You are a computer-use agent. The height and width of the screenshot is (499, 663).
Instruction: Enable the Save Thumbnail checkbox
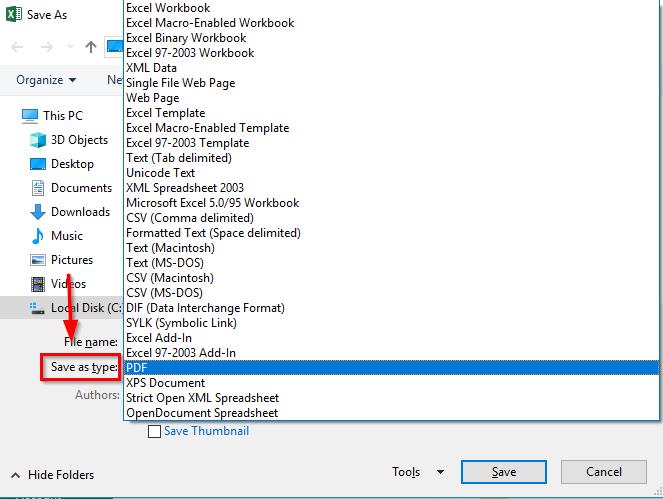click(x=154, y=431)
